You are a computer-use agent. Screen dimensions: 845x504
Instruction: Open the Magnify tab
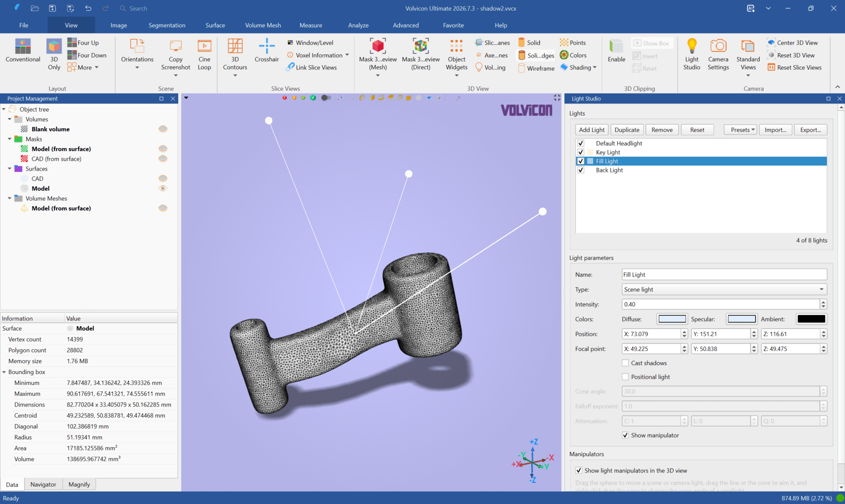coord(79,484)
